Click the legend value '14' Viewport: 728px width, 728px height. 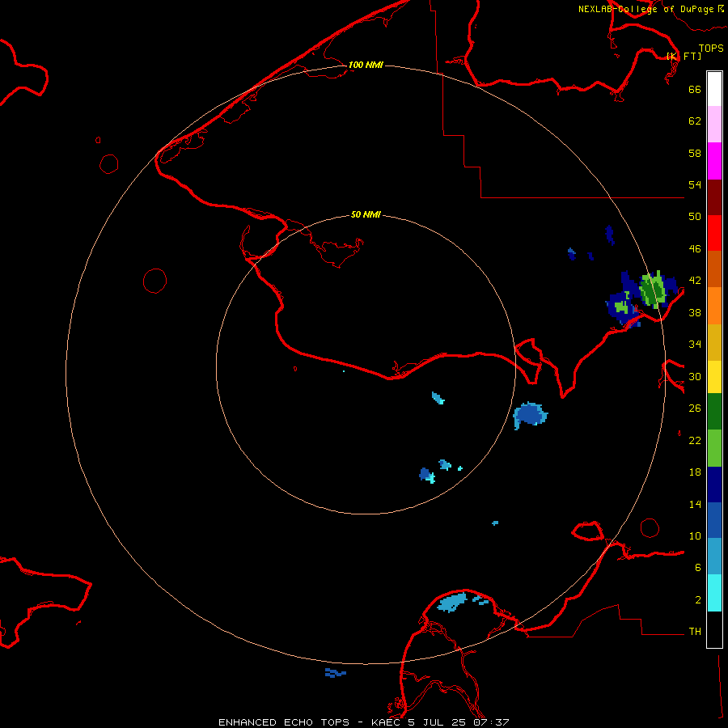(695, 504)
